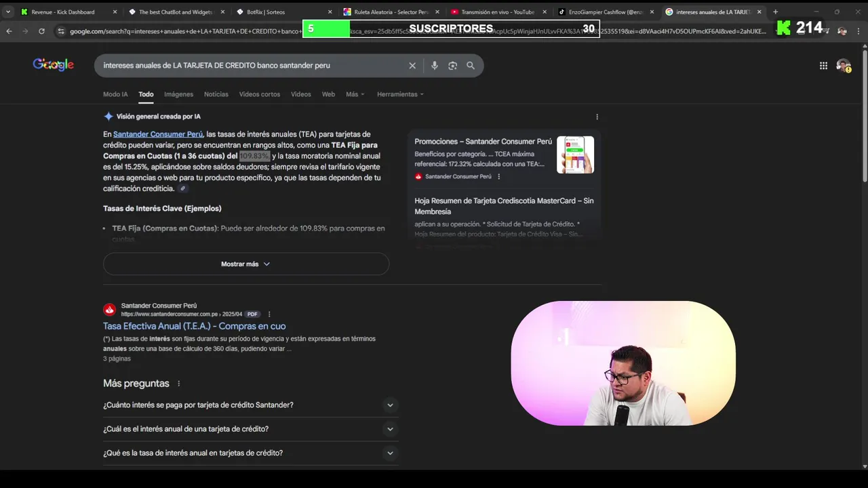Submit search with magnifier icon
Image resolution: width=868 pixels, height=488 pixels.
(471, 66)
